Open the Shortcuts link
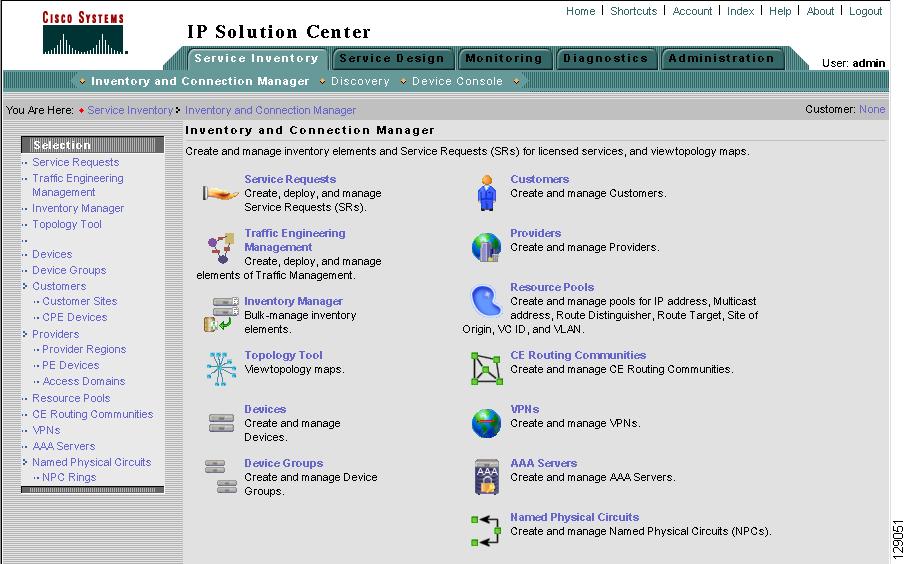906x564 pixels. click(633, 11)
